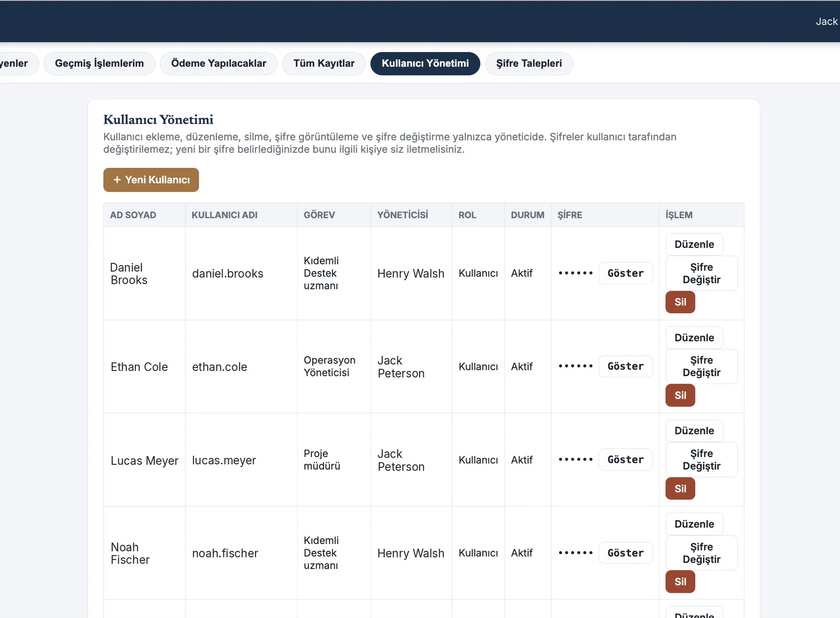Show Daniel Brooks' password with Göster
The height and width of the screenshot is (618, 840).
(x=626, y=273)
